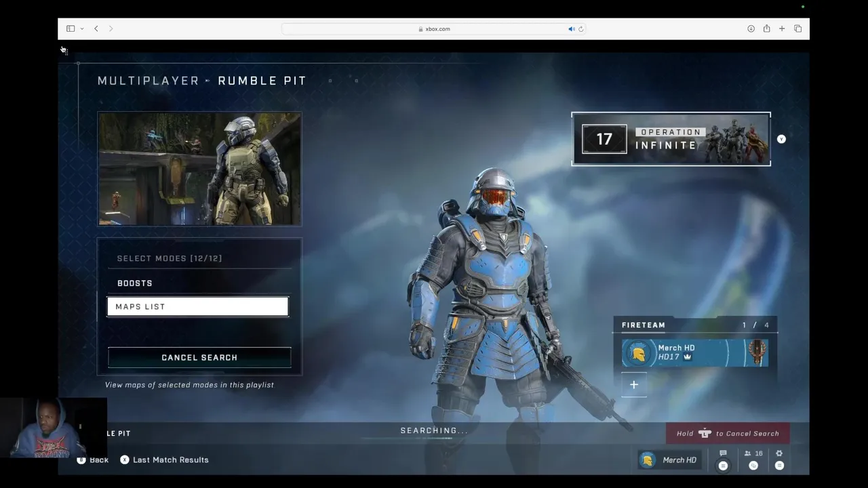The image size is (868, 488).
Task: Click the xbox.com address bar
Action: tap(434, 28)
